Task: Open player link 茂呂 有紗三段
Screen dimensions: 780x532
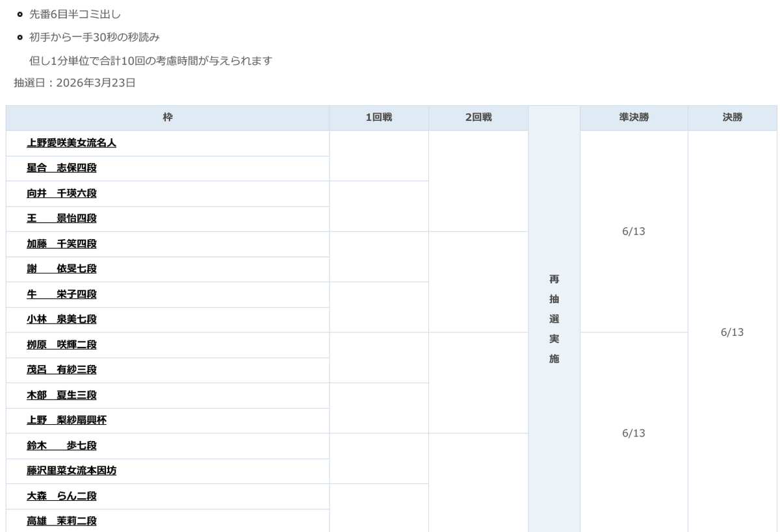Action: point(62,370)
